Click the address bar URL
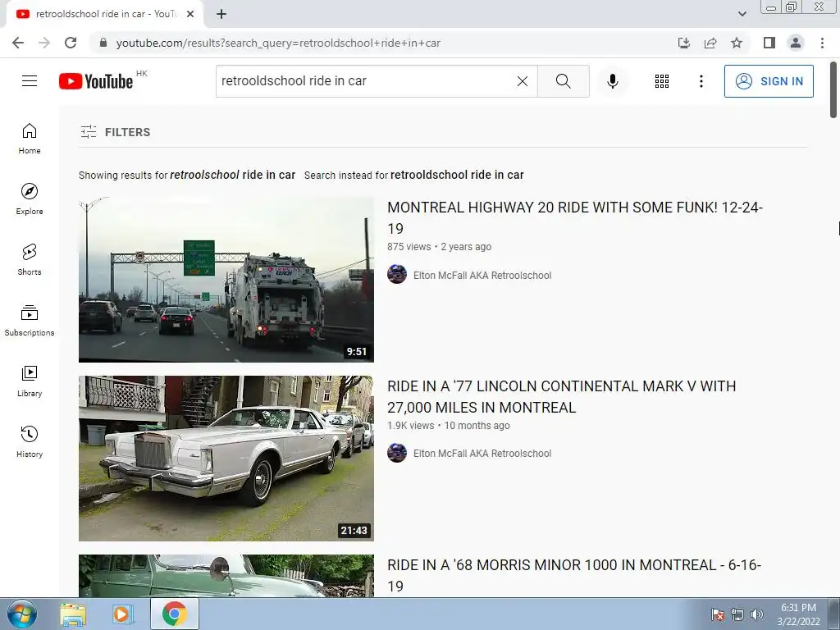840x630 pixels. pos(278,43)
